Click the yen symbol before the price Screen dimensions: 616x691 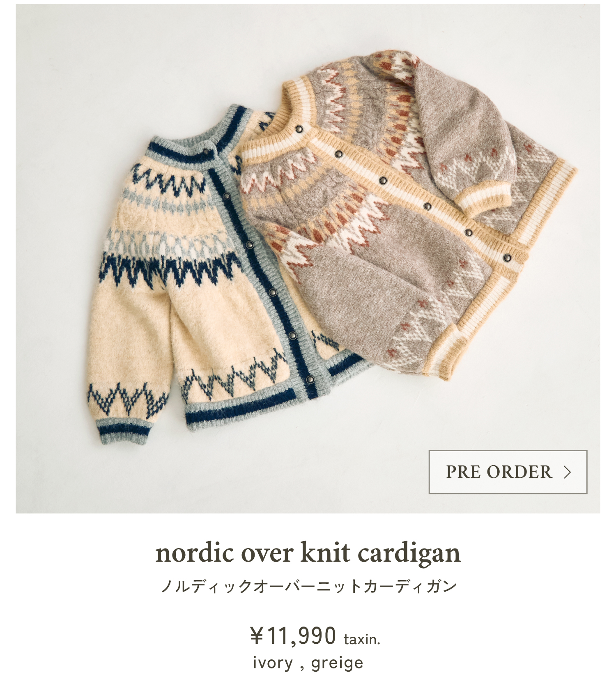pyautogui.click(x=257, y=636)
